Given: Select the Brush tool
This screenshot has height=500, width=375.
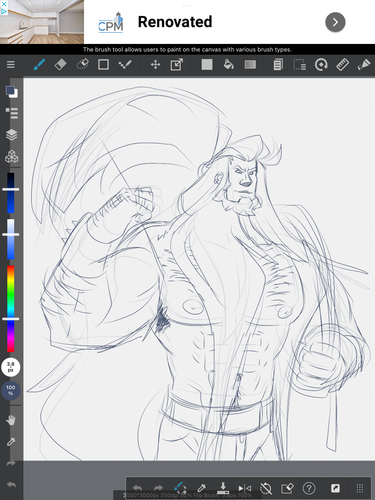Looking at the screenshot, I should click(39, 64).
